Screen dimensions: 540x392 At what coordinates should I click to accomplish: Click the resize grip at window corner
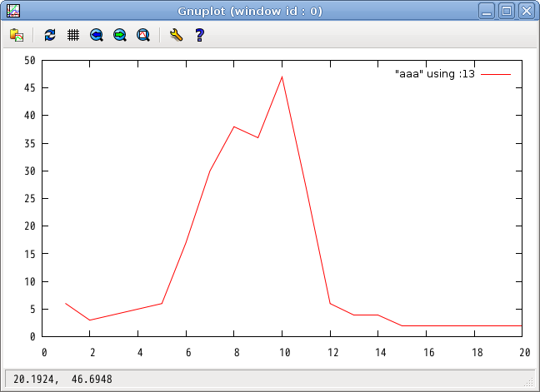pos(529,381)
